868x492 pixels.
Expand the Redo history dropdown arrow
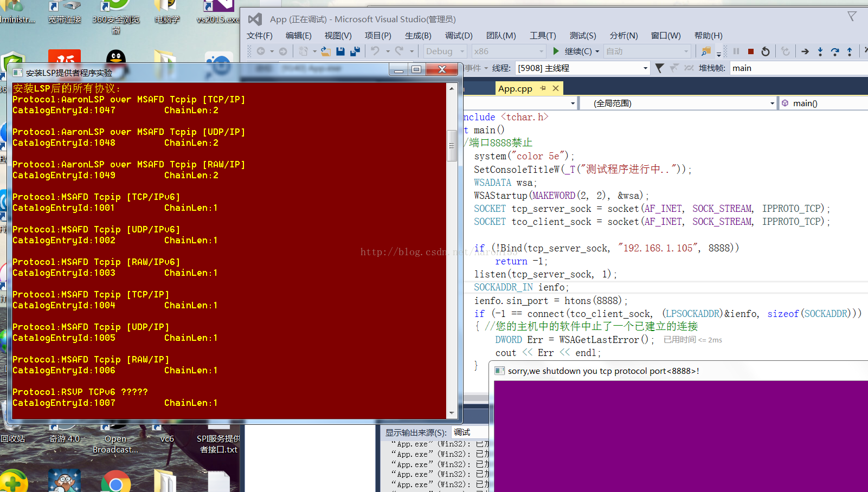(x=412, y=51)
